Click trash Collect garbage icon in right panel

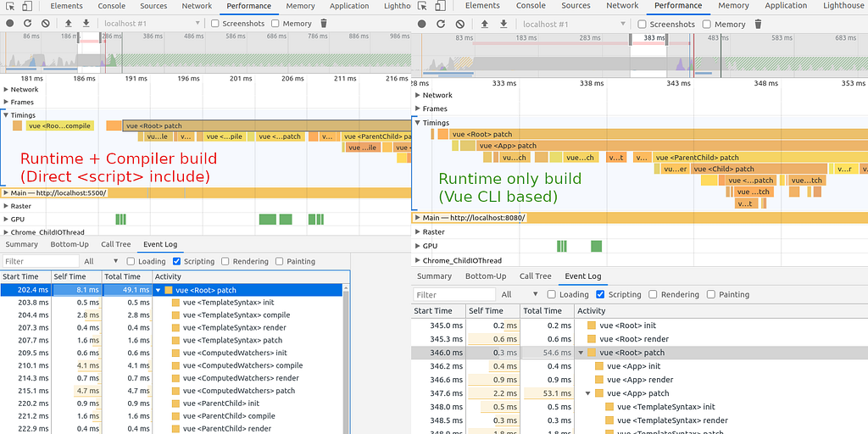pos(759,24)
